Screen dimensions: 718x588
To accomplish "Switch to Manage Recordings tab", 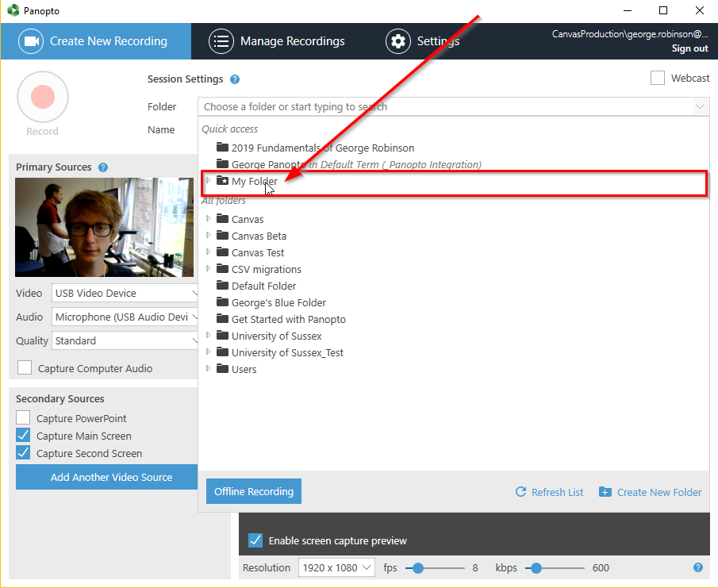I will pyautogui.click(x=277, y=41).
